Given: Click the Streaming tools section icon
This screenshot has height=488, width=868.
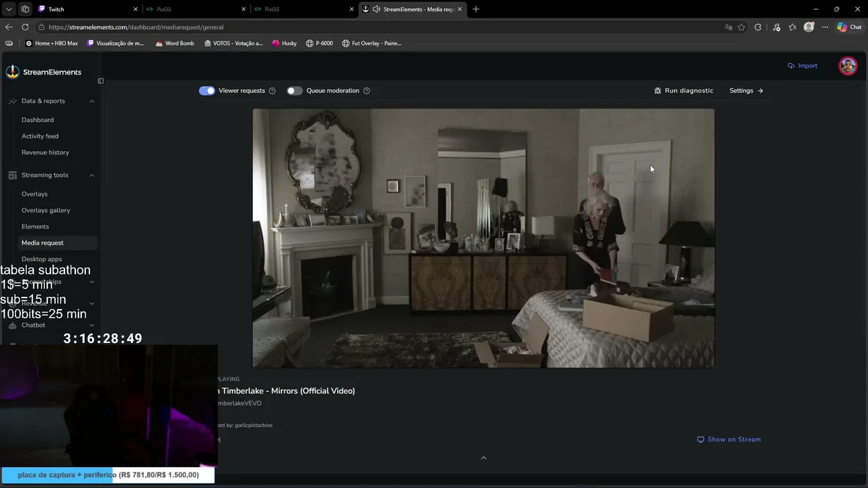Looking at the screenshot, I should coord(12,175).
